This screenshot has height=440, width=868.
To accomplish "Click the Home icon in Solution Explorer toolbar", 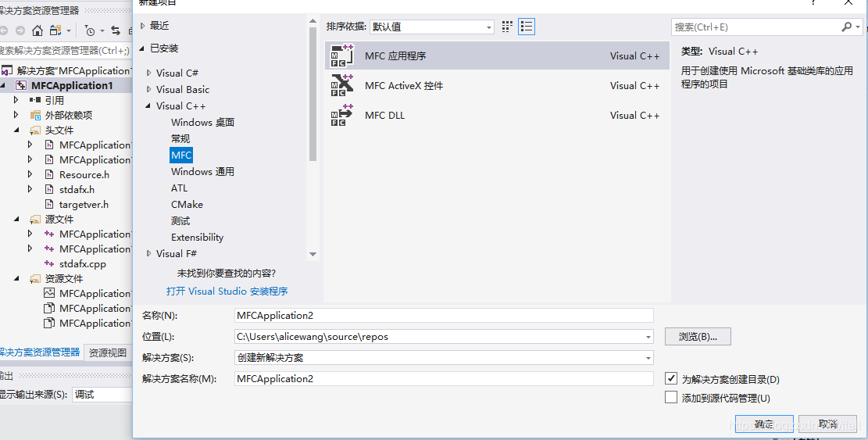I will point(37,30).
